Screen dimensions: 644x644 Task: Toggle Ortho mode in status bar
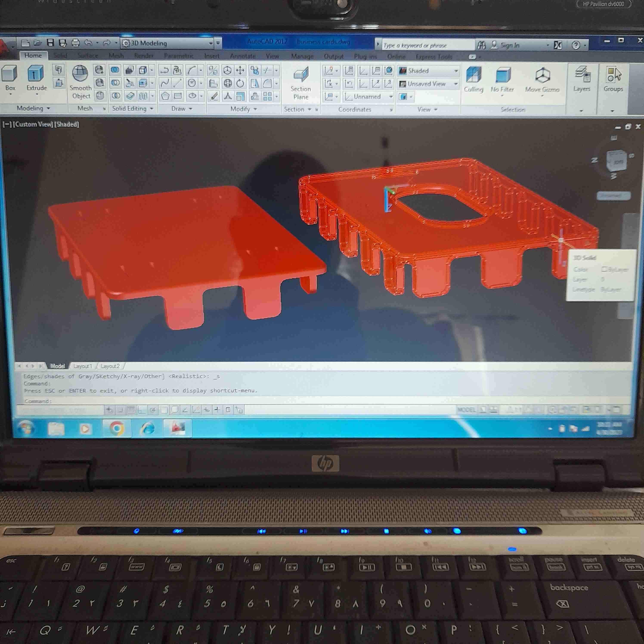click(x=142, y=410)
